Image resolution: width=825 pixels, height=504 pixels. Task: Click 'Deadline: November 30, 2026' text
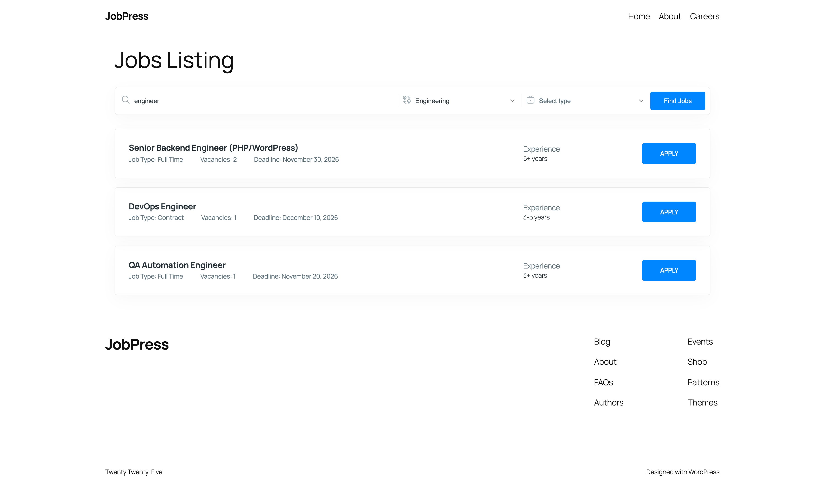[x=296, y=160]
